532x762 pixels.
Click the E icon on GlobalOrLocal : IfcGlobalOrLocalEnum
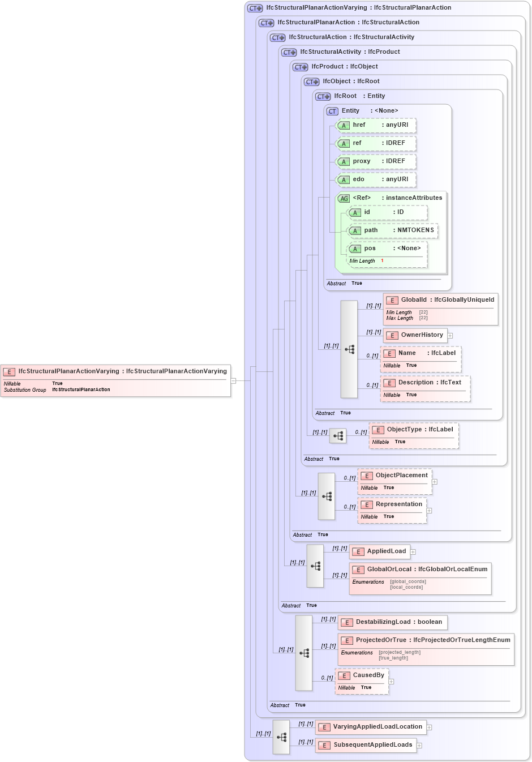click(358, 570)
